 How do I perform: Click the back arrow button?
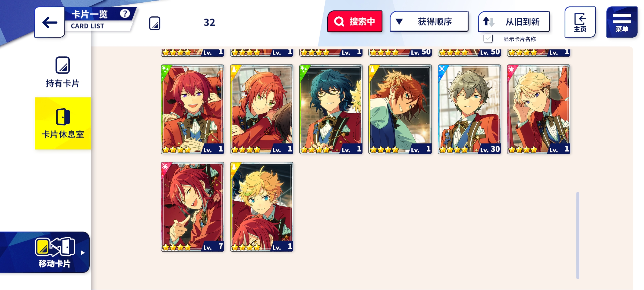point(50,22)
